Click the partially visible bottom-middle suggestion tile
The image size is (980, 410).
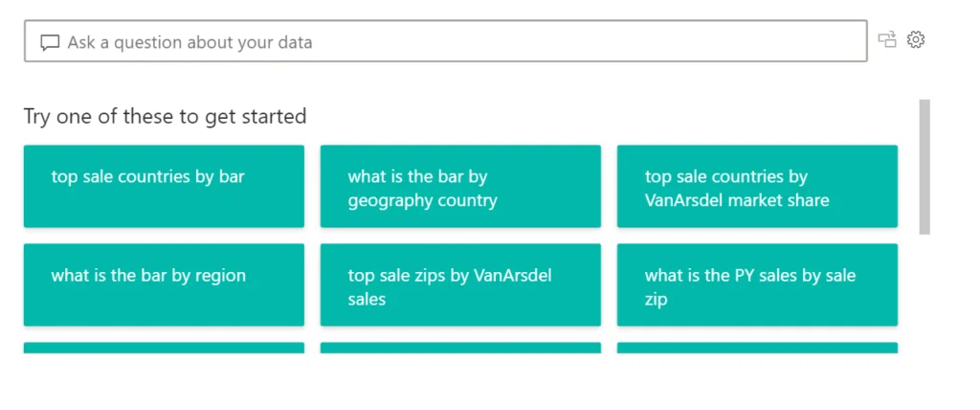pyautogui.click(x=460, y=348)
